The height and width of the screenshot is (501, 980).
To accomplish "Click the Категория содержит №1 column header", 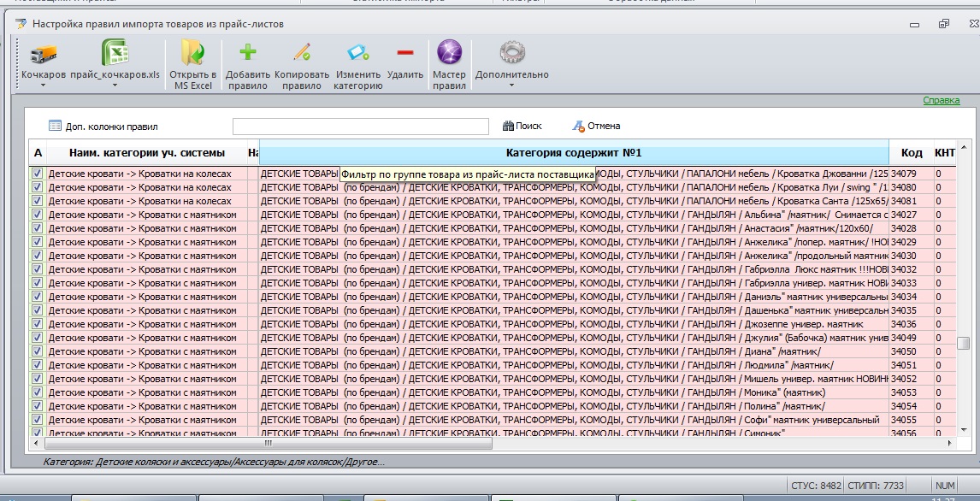I will click(x=574, y=153).
